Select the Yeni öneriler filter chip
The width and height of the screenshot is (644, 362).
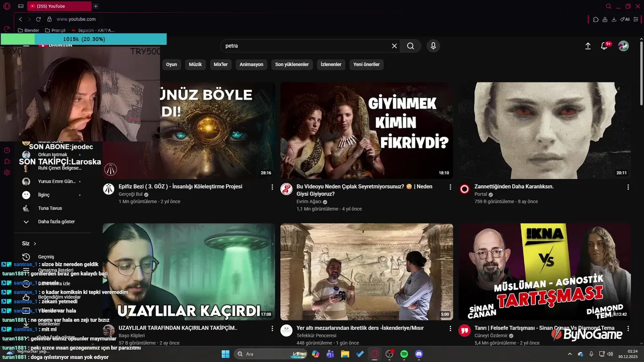[366, 64]
